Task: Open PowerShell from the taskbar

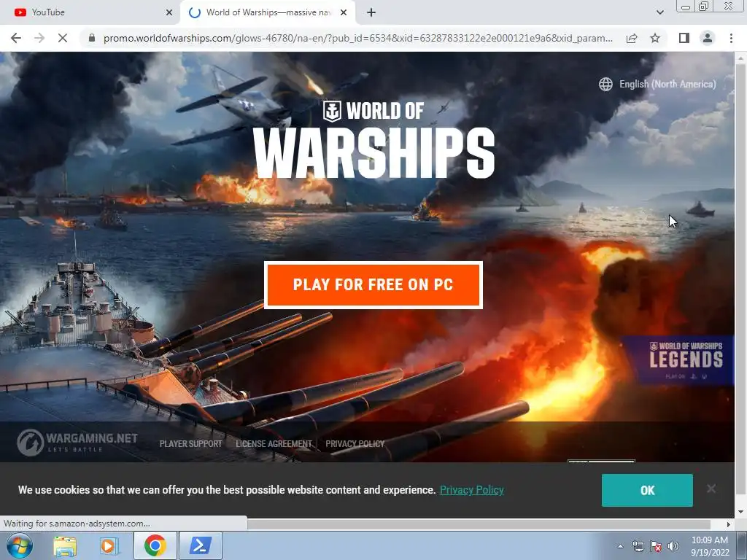Action: point(201,545)
